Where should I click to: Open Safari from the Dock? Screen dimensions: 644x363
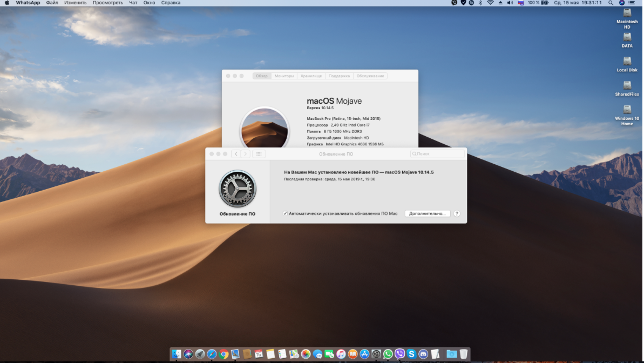(x=211, y=355)
